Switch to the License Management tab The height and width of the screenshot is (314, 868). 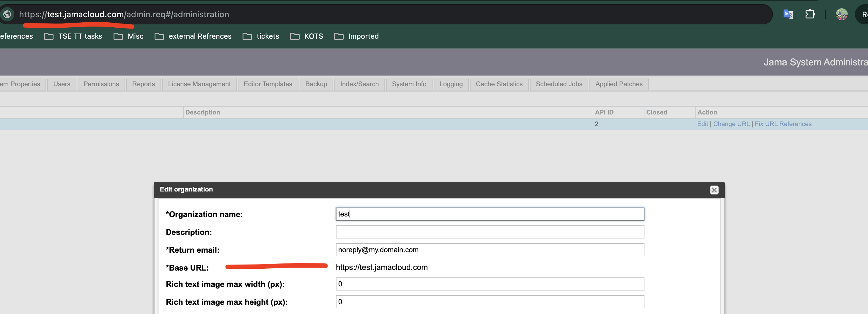[x=199, y=84]
